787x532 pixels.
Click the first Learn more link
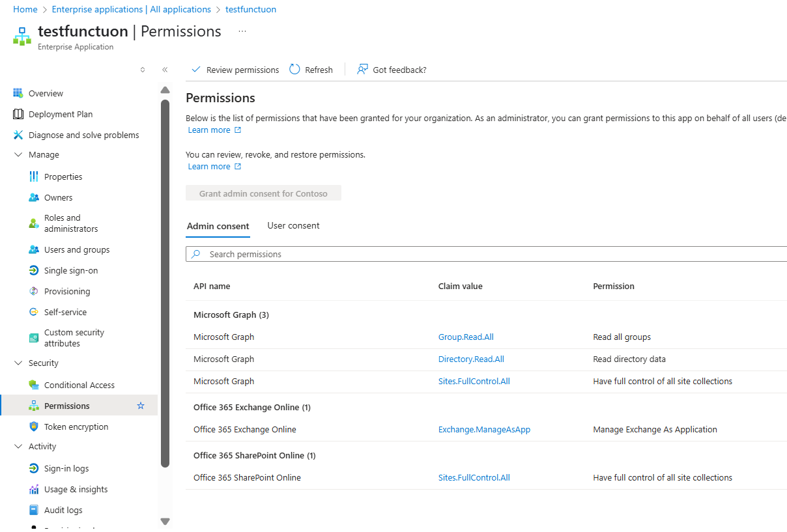click(210, 130)
